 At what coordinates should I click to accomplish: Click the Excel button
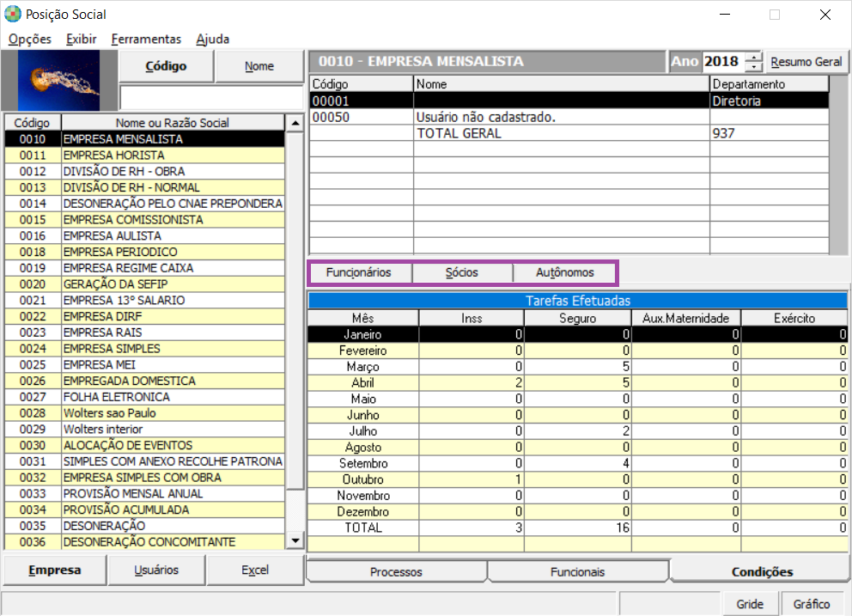click(255, 570)
